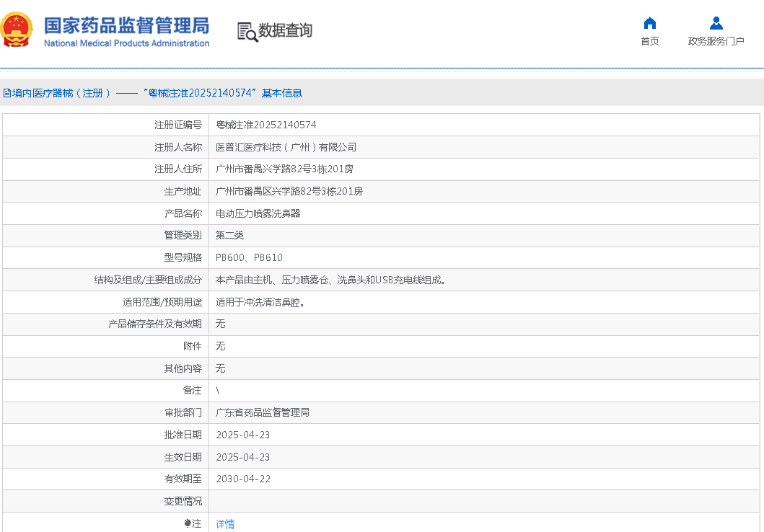
Task: Go to 首页 home icon
Action: (x=649, y=23)
